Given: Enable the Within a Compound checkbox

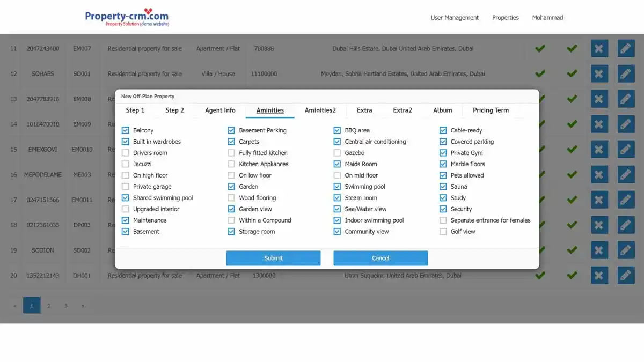Looking at the screenshot, I should 231,220.
